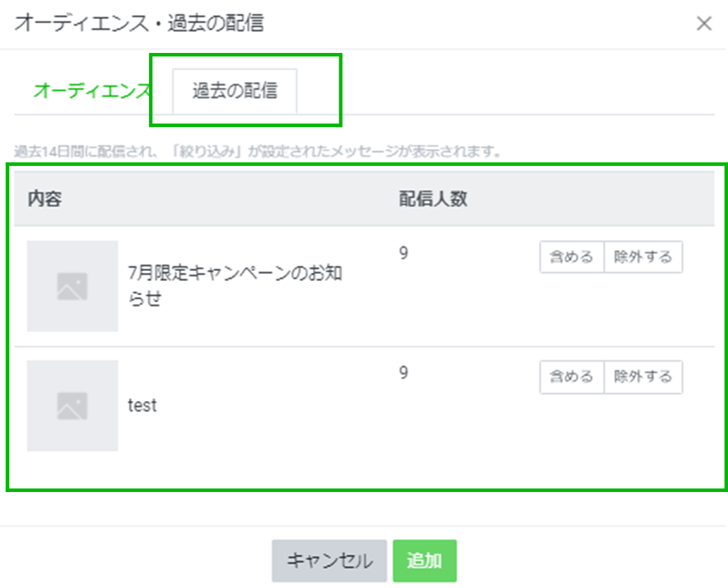
Task: Select the 7月限定キャンペーンのお知らせ message title
Action: pos(235,286)
